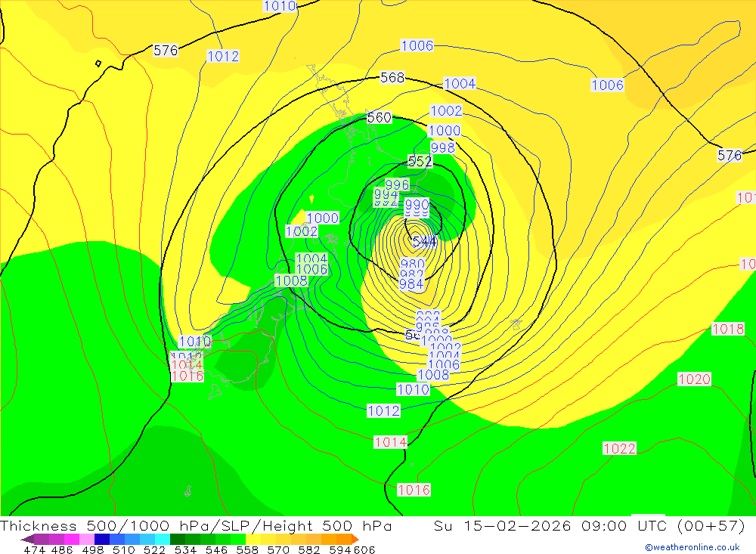
Task: Click the red 1022 isobar label
Action: 620,448
